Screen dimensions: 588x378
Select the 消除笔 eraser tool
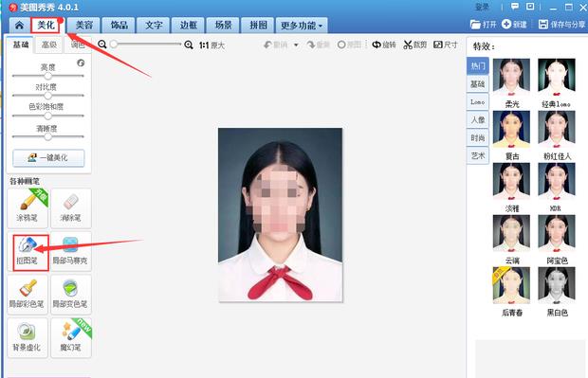70,207
